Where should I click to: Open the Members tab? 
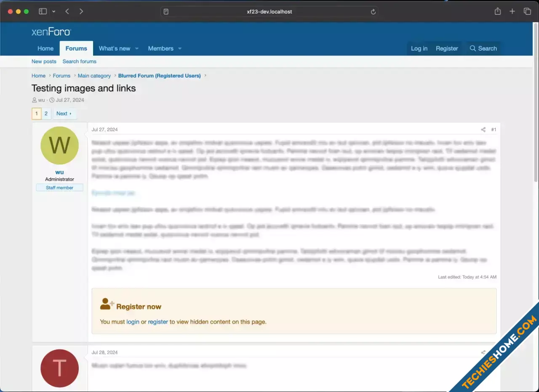[x=160, y=48]
